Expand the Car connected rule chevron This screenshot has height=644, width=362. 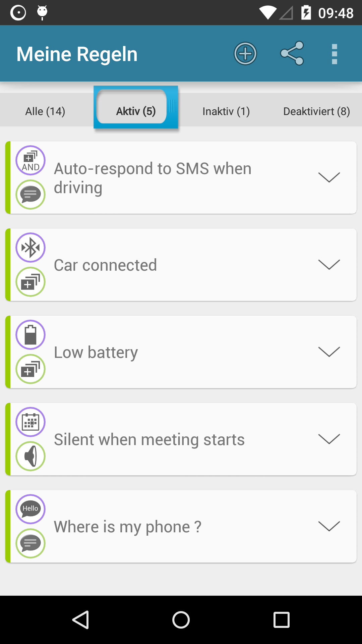tap(329, 265)
